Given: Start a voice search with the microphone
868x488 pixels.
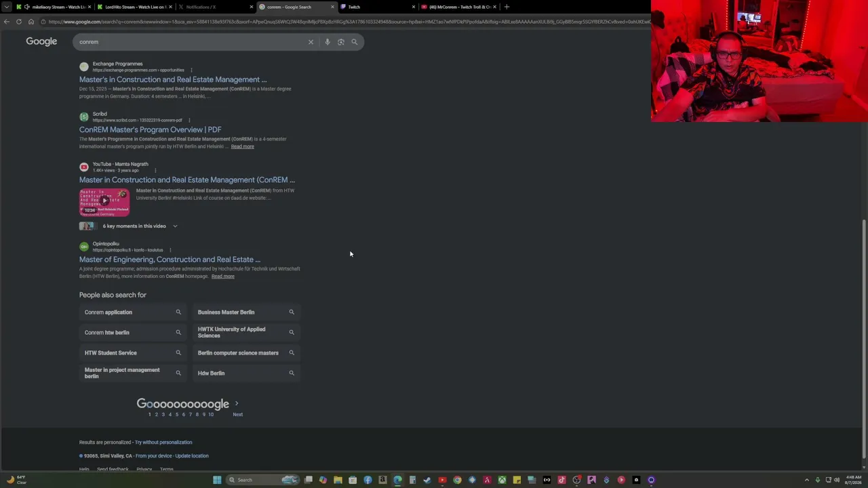Looking at the screenshot, I should (328, 42).
